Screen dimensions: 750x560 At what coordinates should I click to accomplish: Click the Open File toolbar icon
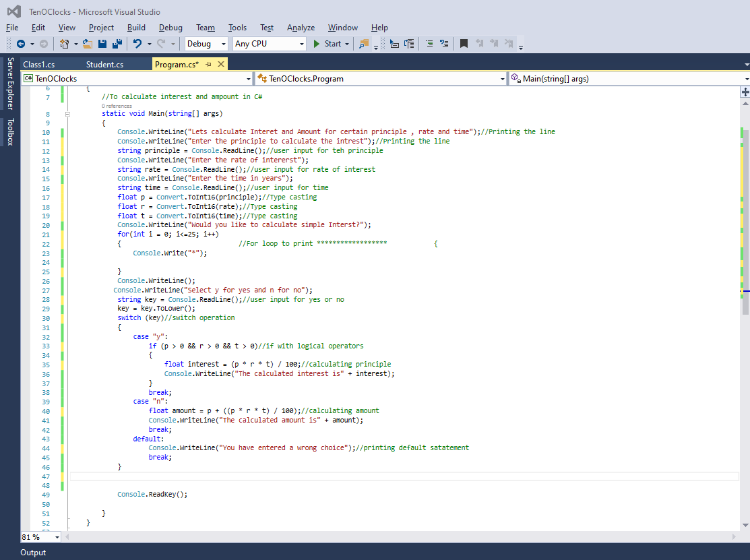tap(87, 43)
